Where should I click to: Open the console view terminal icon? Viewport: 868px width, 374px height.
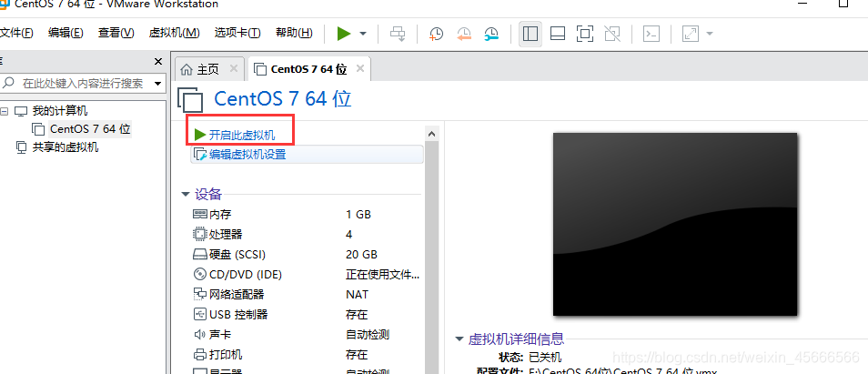tap(651, 34)
